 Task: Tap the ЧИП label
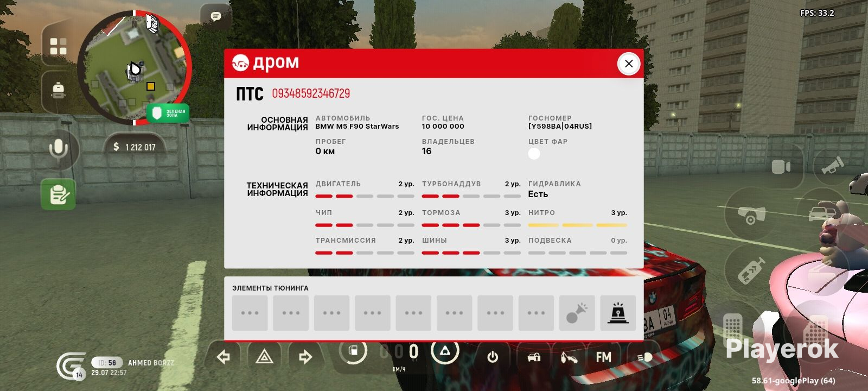tap(324, 213)
